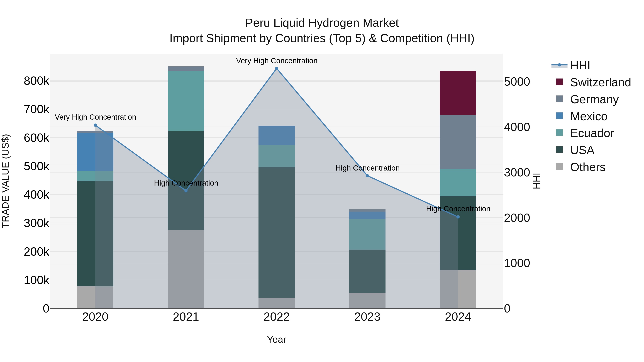Click the 2021 HHI data point
Image resolution: width=644 pixels, height=362 pixels.
[x=186, y=191]
